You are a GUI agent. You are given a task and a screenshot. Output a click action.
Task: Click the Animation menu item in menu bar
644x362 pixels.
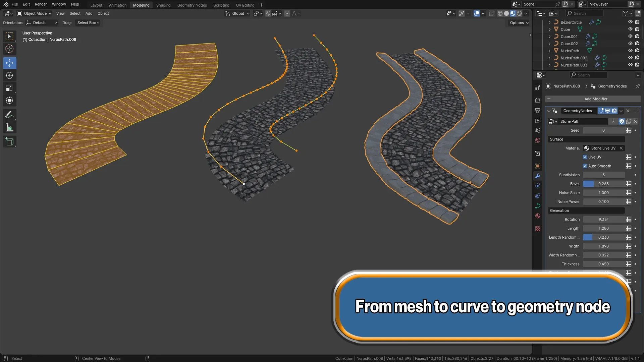117,5
